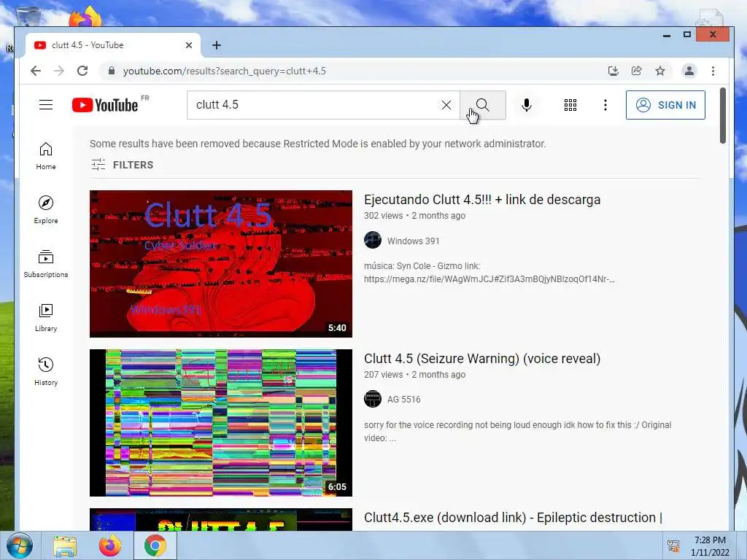Bookmark this page with star icon

659,71
